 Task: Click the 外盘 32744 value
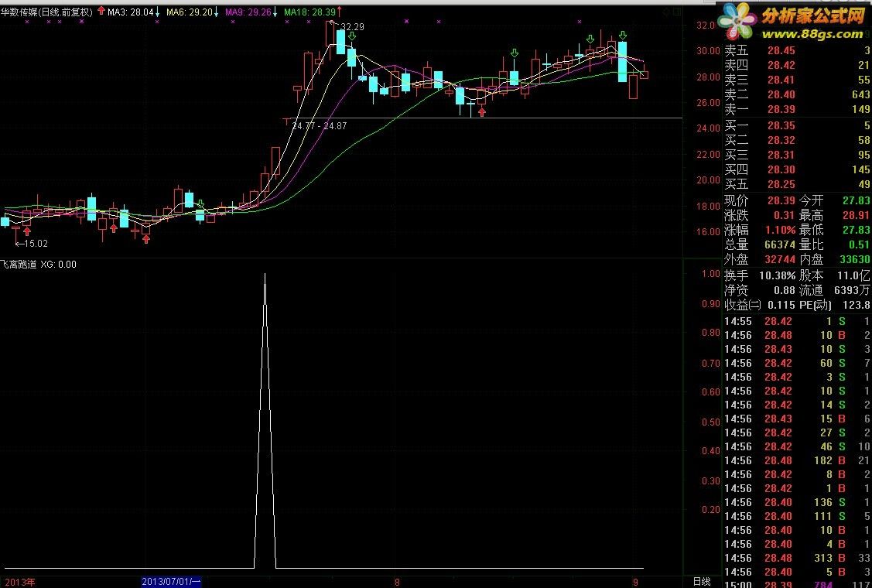tap(778, 259)
